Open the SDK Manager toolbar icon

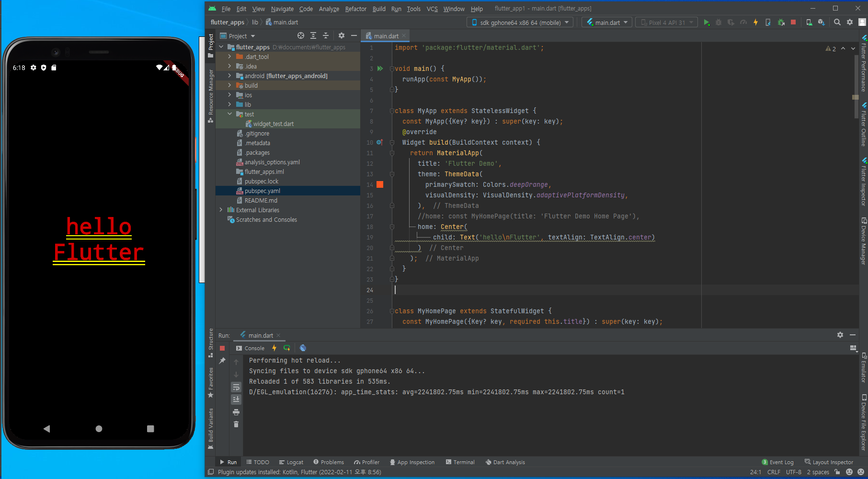pos(822,23)
